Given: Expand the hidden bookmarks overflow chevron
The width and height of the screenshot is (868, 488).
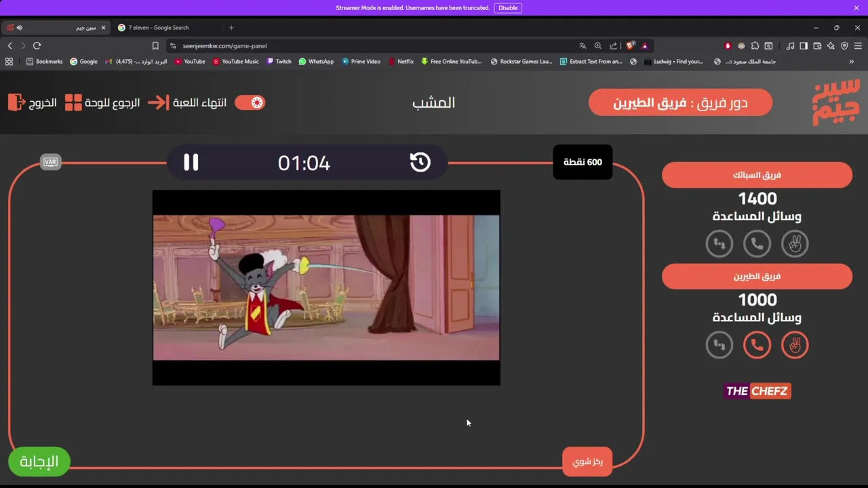Looking at the screenshot, I should click(852, 61).
